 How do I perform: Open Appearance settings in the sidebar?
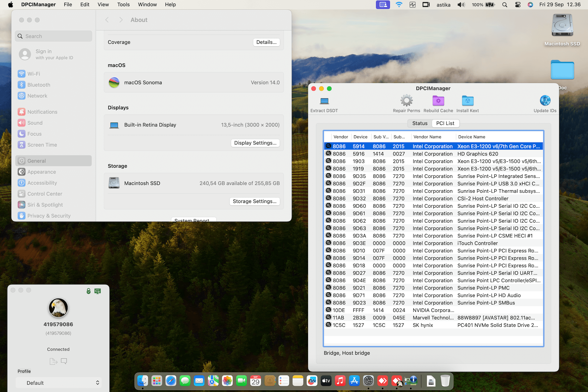coord(54,172)
